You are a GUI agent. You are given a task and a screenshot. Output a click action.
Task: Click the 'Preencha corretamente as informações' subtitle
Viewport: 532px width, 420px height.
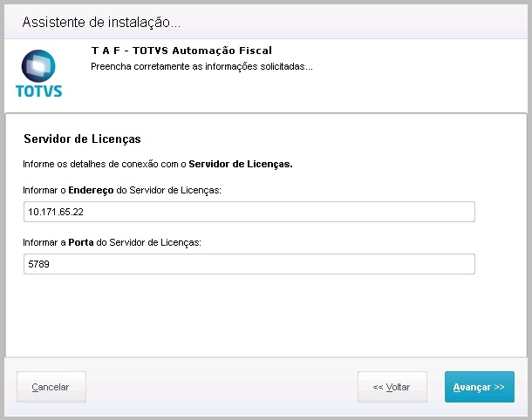point(201,66)
